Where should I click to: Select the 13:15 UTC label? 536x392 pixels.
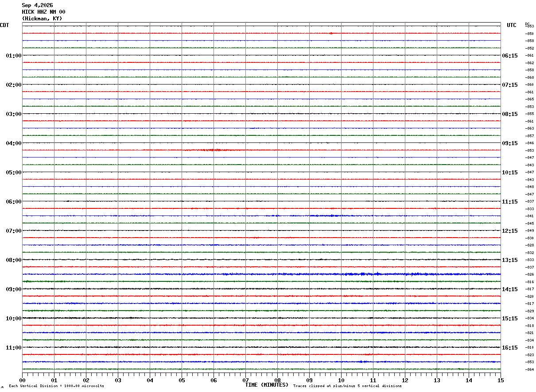click(x=510, y=260)
